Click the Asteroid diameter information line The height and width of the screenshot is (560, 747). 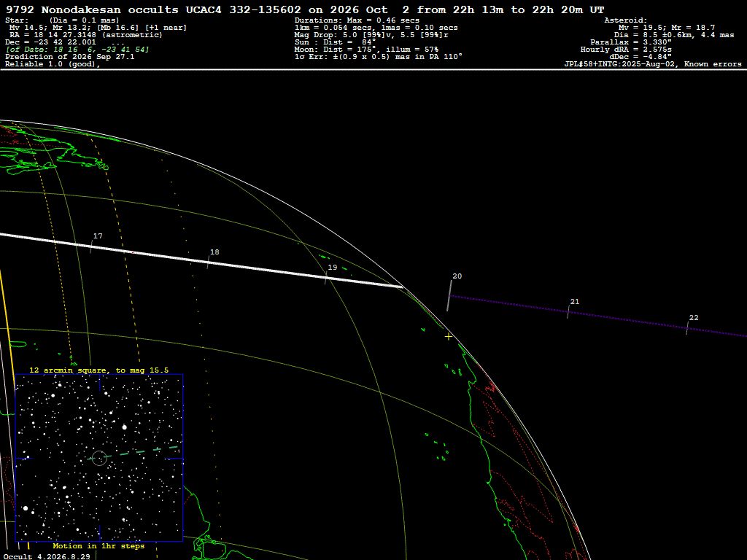coord(673,35)
